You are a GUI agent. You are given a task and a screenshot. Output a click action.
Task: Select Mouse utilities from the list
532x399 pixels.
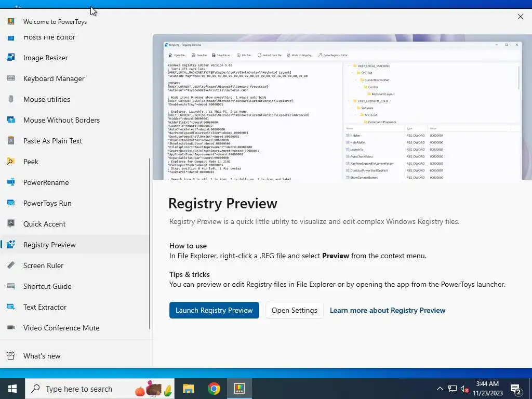pyautogui.click(x=75, y=99)
